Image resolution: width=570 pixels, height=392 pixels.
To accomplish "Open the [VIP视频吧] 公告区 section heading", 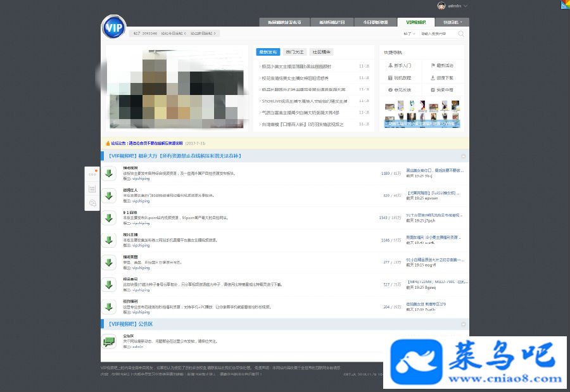I will 130,324.
